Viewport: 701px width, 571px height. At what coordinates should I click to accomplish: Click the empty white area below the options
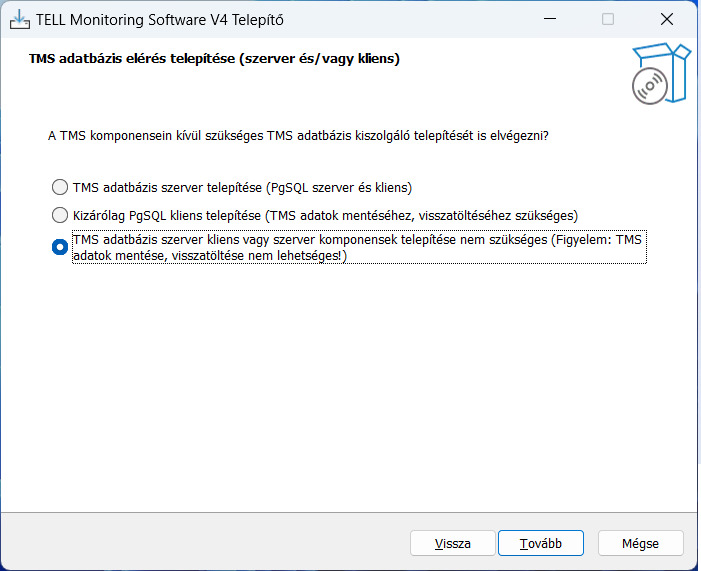[349, 385]
